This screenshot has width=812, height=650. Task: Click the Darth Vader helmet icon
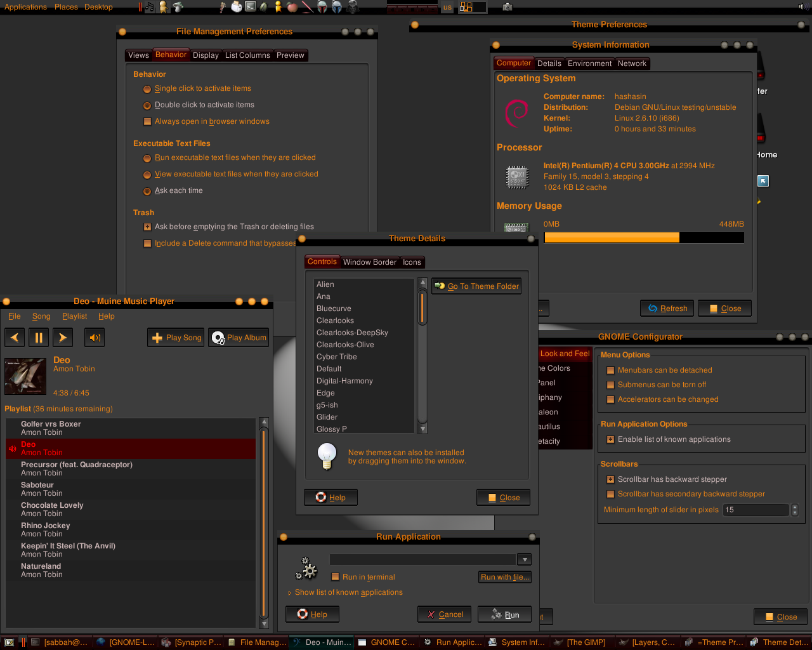pyautogui.click(x=352, y=7)
